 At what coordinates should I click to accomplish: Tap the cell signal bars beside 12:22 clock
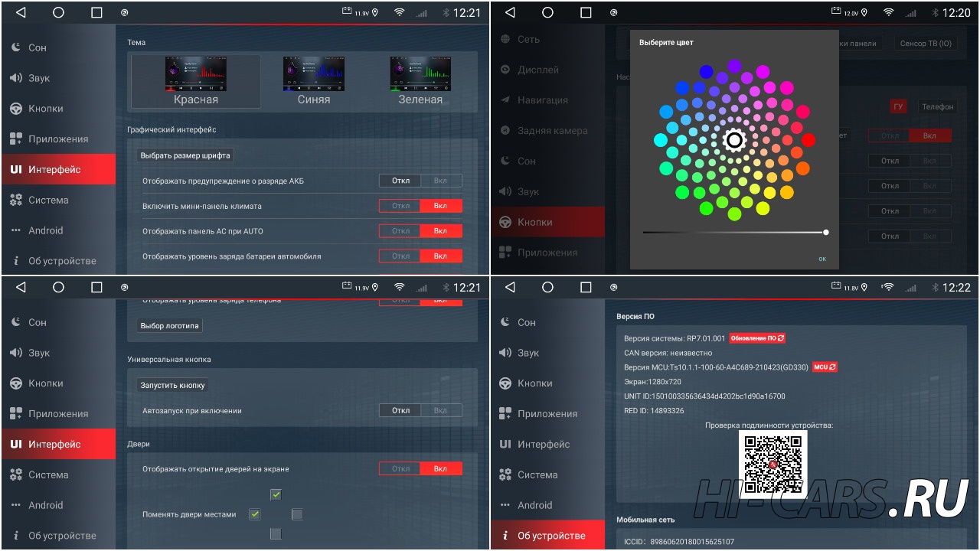911,288
